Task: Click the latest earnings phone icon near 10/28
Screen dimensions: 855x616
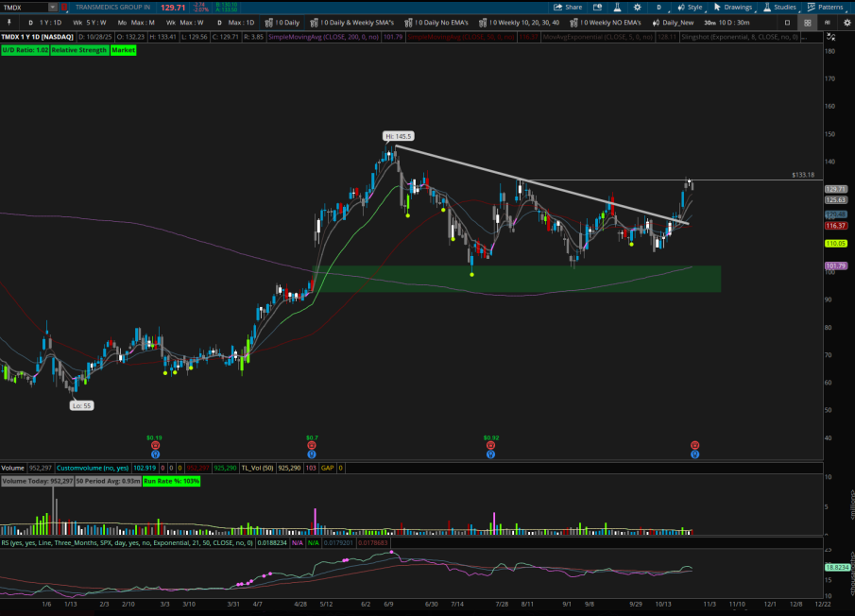Action: click(694, 445)
